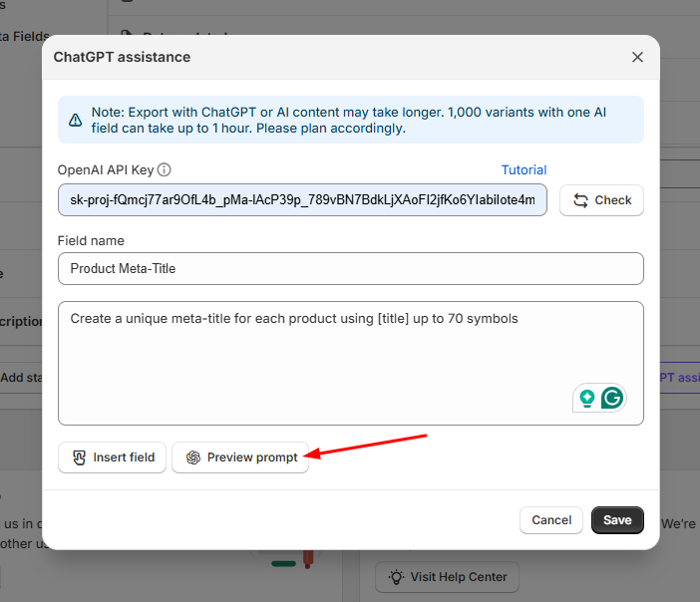Screen dimensions: 700x602
Task: Click the Check button to validate key
Action: pyautogui.click(x=601, y=200)
